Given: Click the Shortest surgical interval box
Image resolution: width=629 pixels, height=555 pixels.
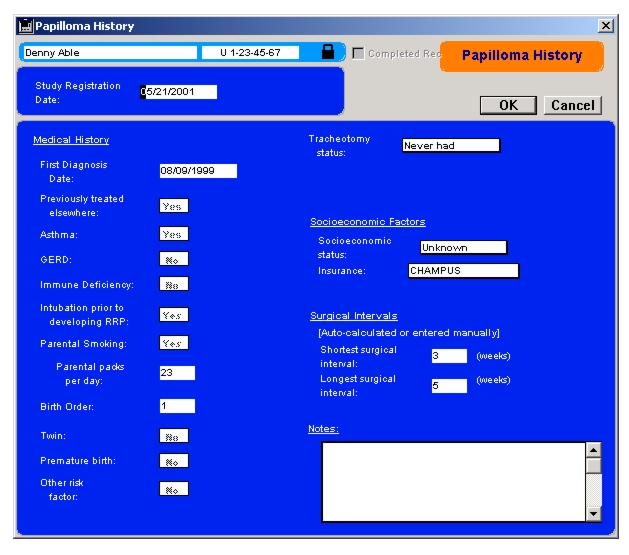Looking at the screenshot, I should pos(449,355).
